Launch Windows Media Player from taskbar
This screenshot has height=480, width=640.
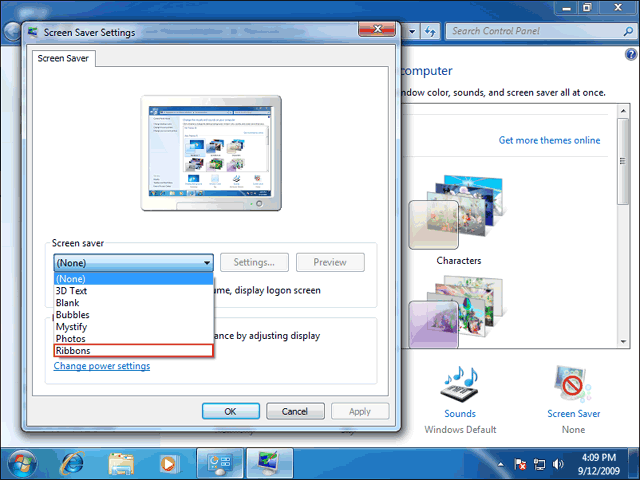pyautogui.click(x=169, y=464)
